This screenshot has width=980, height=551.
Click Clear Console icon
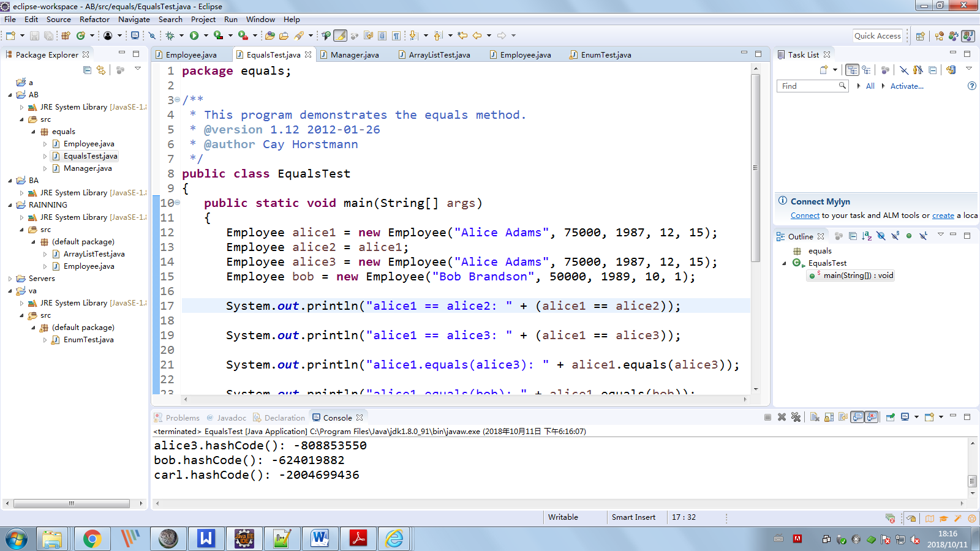[815, 417]
